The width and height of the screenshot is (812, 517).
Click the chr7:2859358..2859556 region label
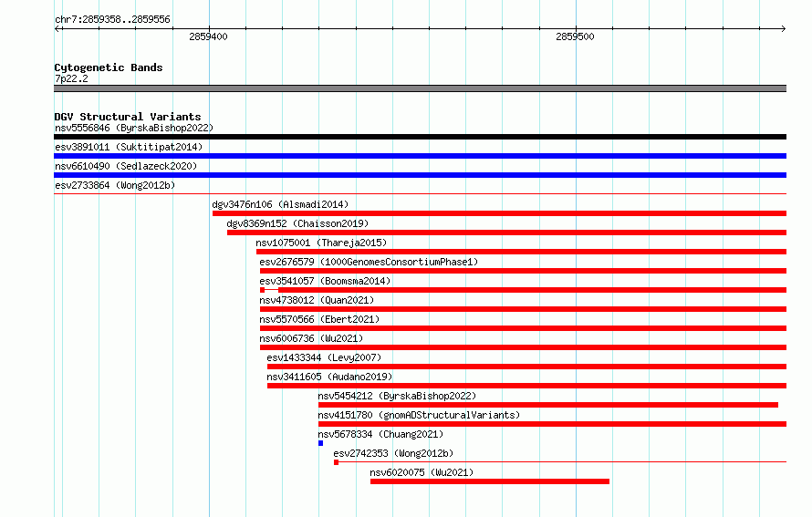tap(112, 19)
